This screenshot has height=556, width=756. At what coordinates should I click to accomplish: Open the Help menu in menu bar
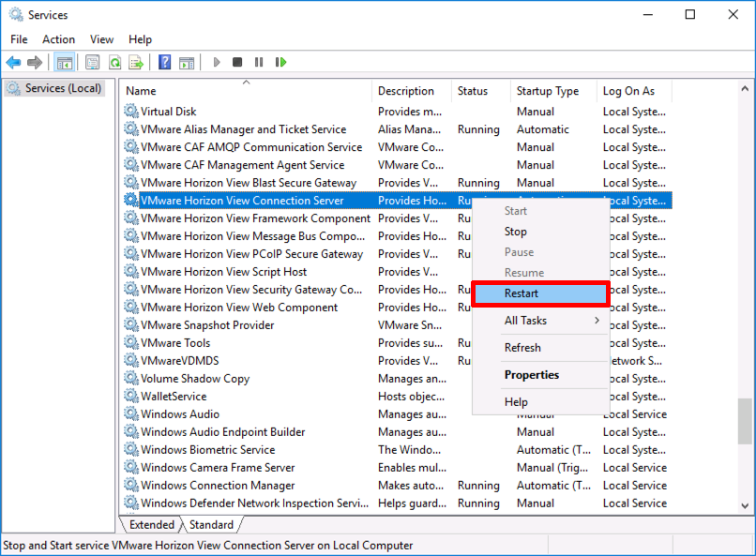141,39
